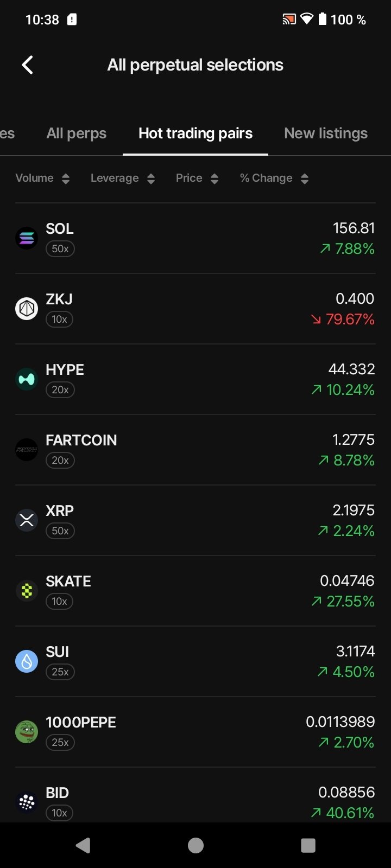Image resolution: width=391 pixels, height=868 pixels.
Task: Sort list by Leverage
Action: click(122, 178)
